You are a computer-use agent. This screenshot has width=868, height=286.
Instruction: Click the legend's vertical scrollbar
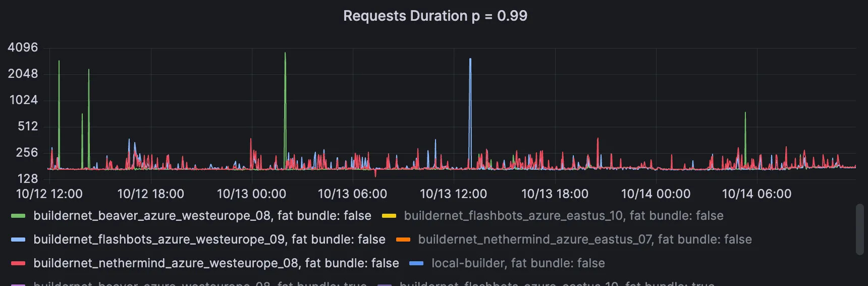pos(860,229)
